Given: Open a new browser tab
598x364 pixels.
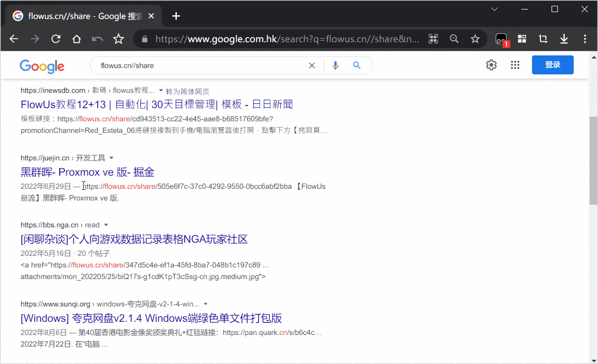Looking at the screenshot, I should click(176, 16).
